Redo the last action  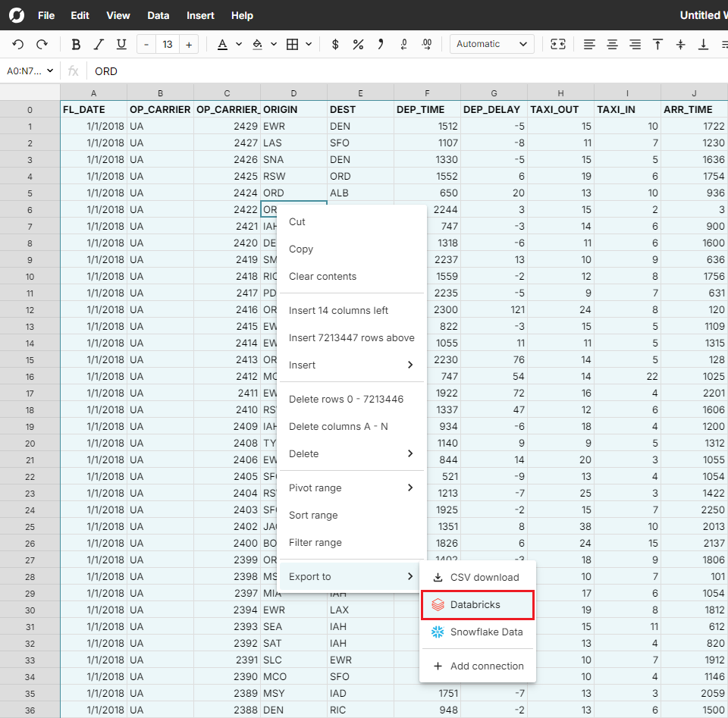pos(42,44)
